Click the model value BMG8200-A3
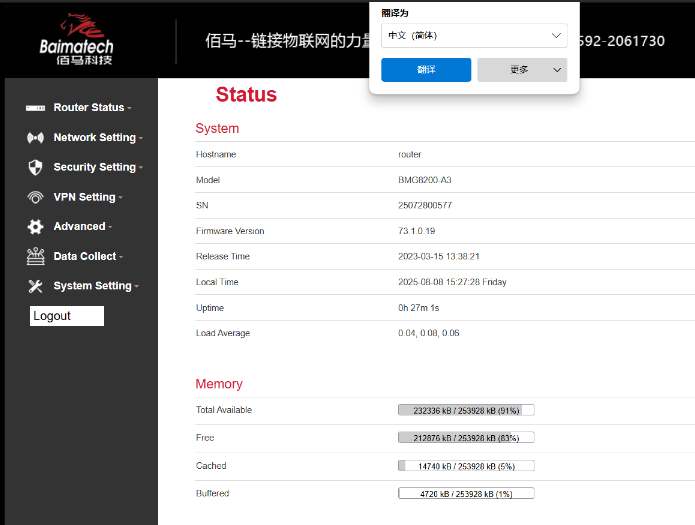 (425, 180)
